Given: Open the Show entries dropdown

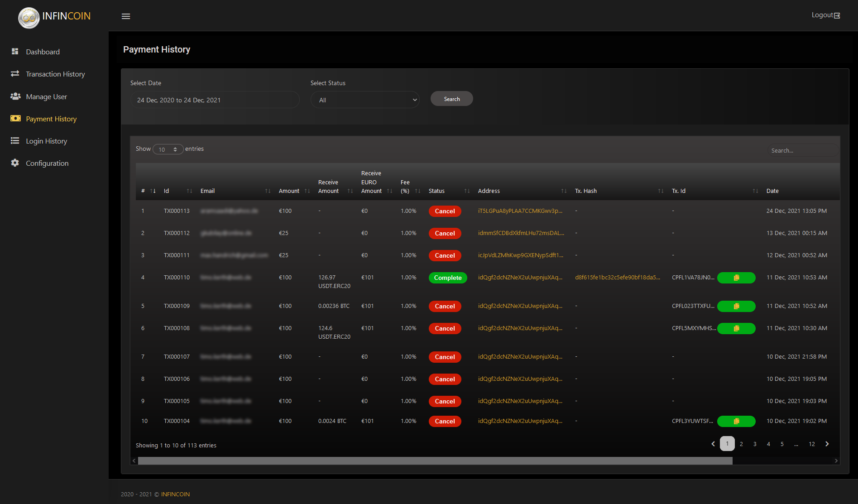Looking at the screenshot, I should pyautogui.click(x=168, y=149).
